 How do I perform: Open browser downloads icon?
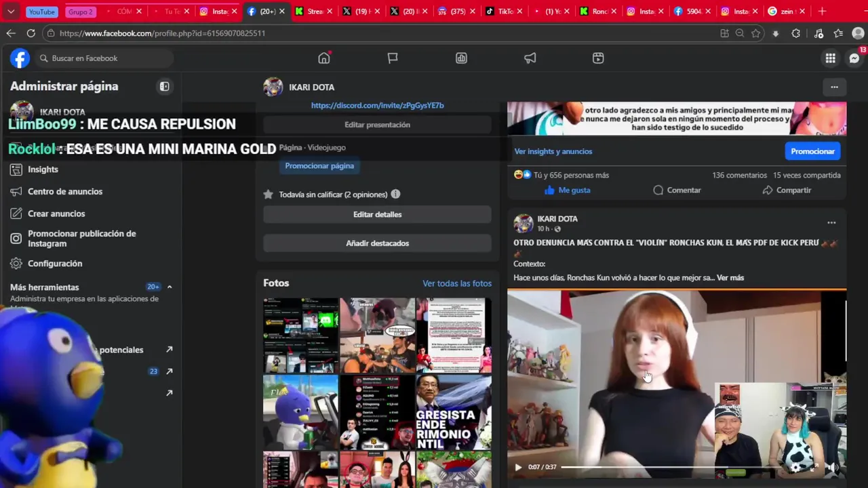coord(776,33)
